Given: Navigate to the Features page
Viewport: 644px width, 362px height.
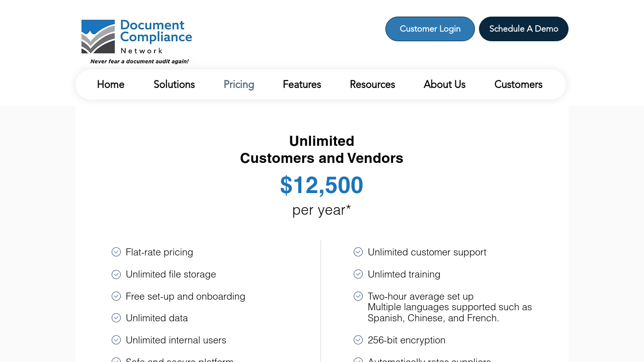Looking at the screenshot, I should [x=302, y=84].
